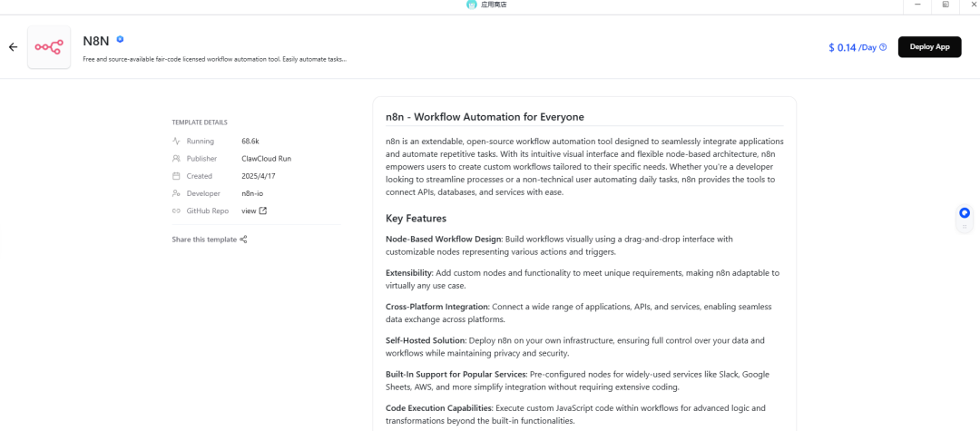This screenshot has height=431, width=980.
Task: Click the $ 0.14 per day price
Action: coord(842,47)
